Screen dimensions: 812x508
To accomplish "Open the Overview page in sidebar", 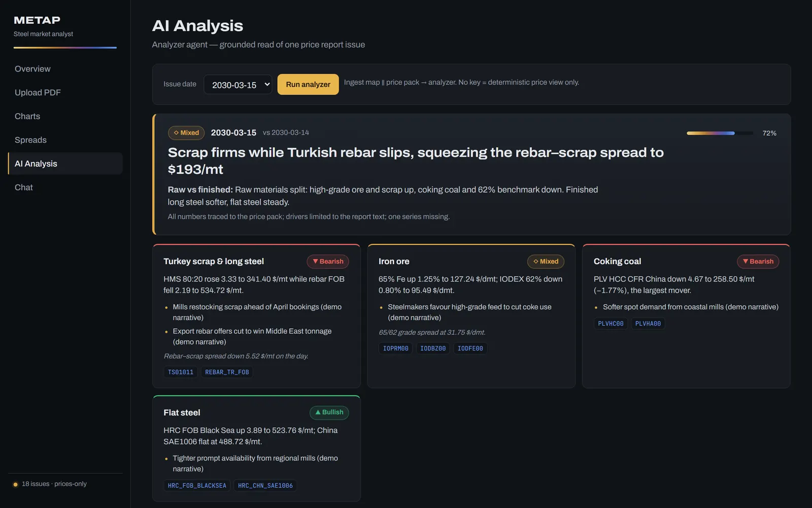I will pyautogui.click(x=65, y=69).
